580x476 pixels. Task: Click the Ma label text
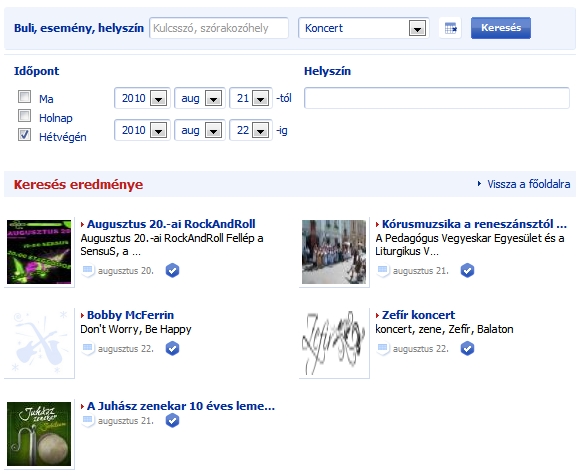tap(46, 99)
